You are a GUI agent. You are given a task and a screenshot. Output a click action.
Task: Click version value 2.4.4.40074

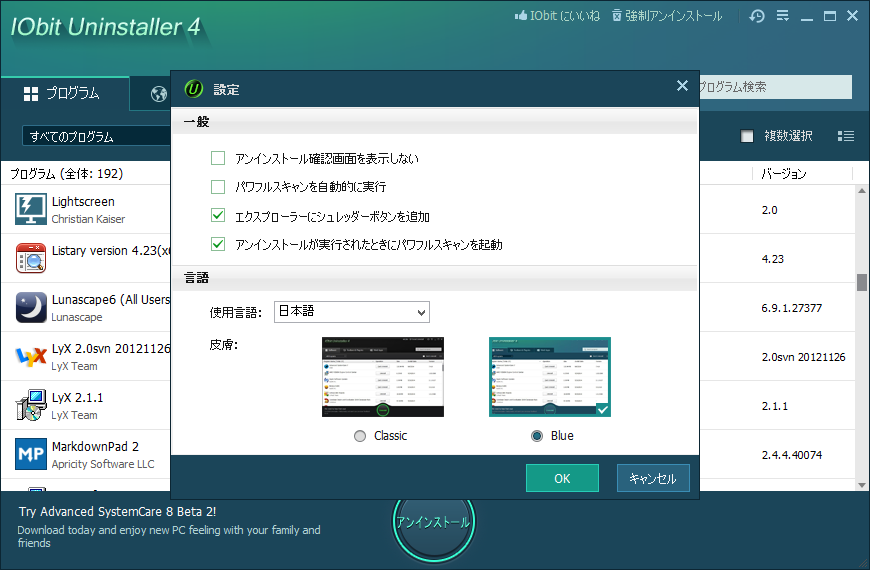click(x=792, y=455)
